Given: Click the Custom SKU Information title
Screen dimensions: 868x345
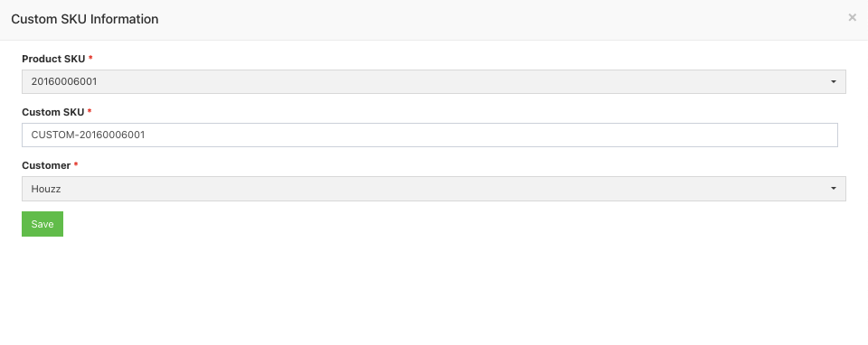Looking at the screenshot, I should [x=85, y=19].
